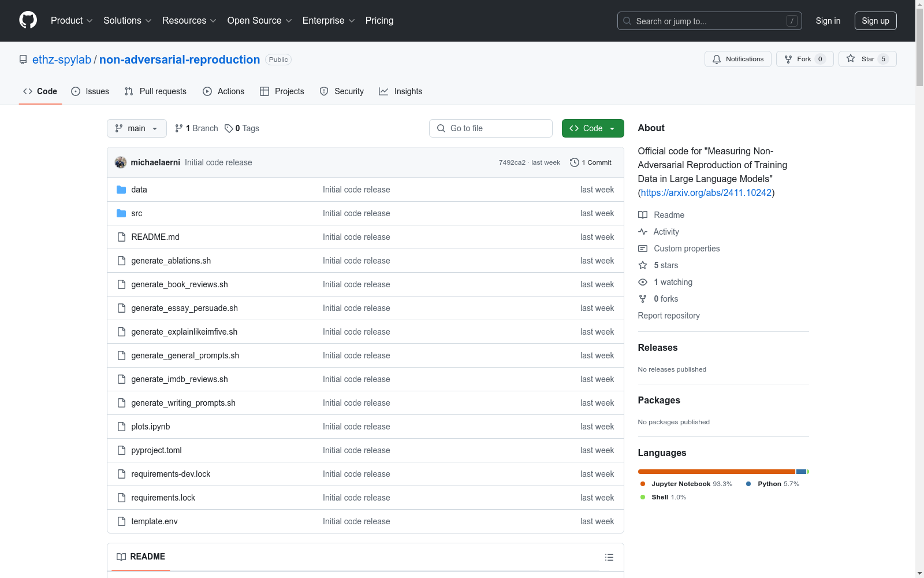924x578 pixels.
Task: Click the Readme book icon in About
Action: [x=643, y=215]
